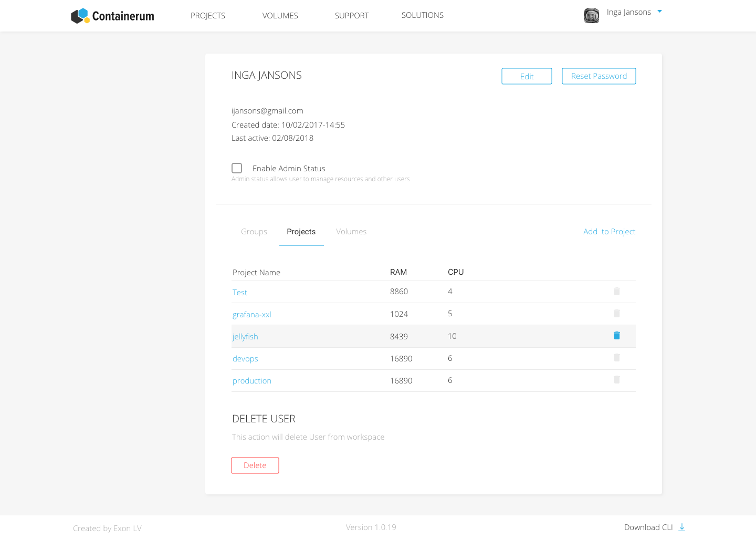Click the trash icon beside the Test project
756x539 pixels.
[x=616, y=291]
